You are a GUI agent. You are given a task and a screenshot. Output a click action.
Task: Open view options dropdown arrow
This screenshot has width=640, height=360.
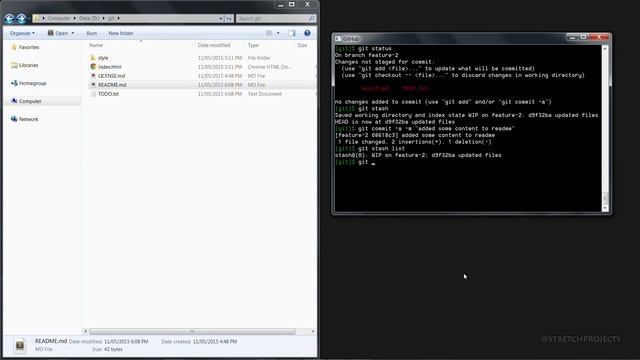pyautogui.click(x=278, y=33)
